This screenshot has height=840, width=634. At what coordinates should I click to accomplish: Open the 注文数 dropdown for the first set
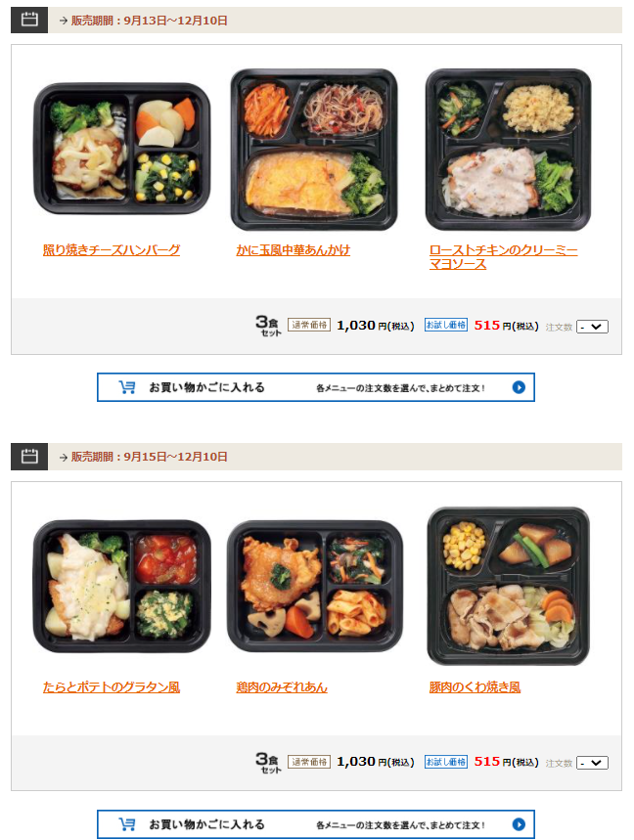tap(592, 327)
